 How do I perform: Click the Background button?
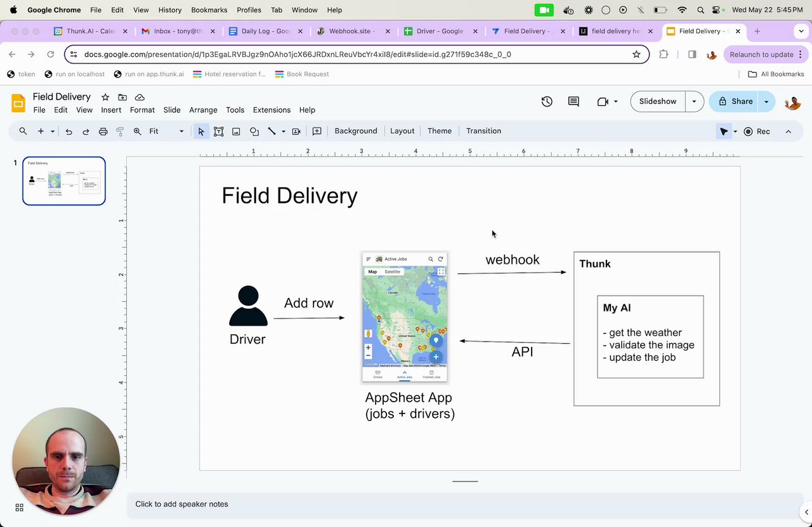tap(356, 131)
